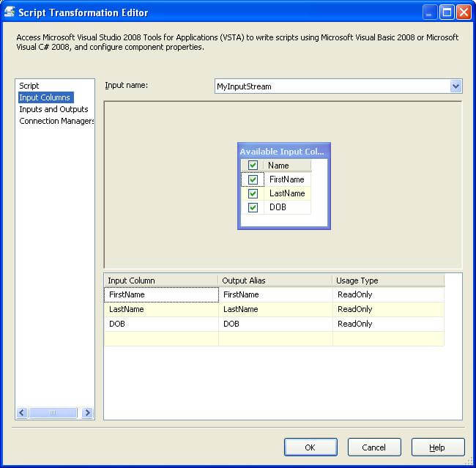Image resolution: width=476 pixels, height=468 pixels.
Task: Uncheck the DOB column checkbox
Action: tap(253, 207)
